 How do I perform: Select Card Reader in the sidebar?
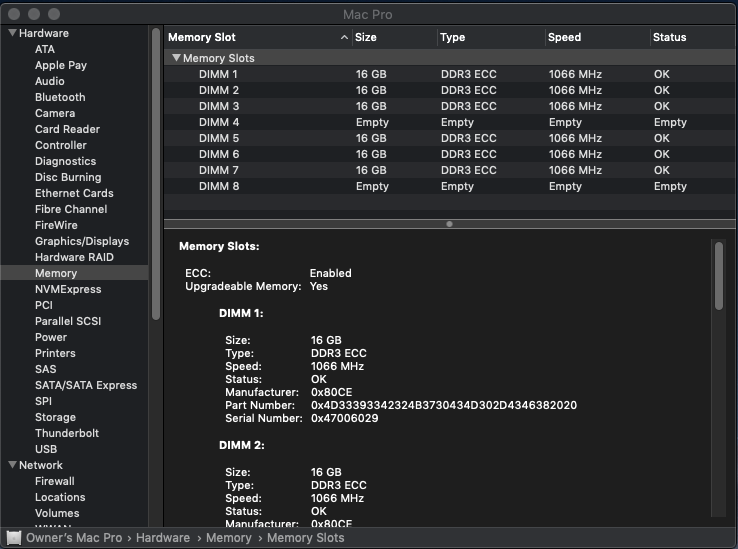click(67, 129)
